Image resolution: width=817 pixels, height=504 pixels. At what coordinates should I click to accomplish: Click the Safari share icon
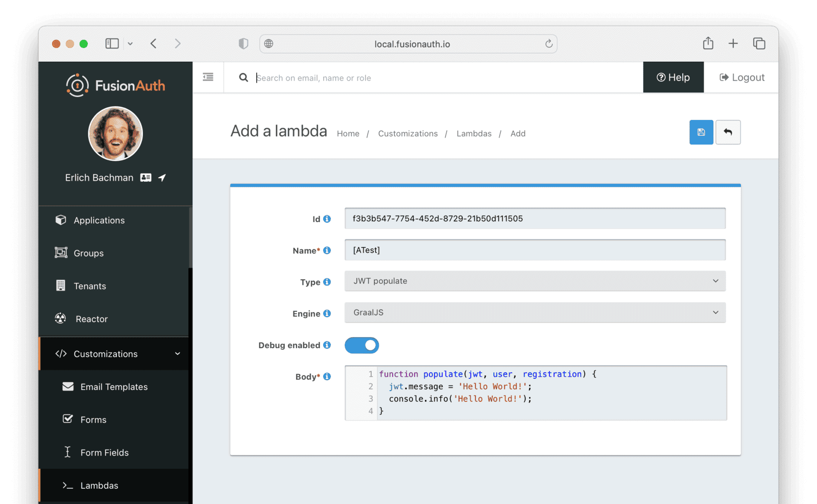pyautogui.click(x=708, y=43)
